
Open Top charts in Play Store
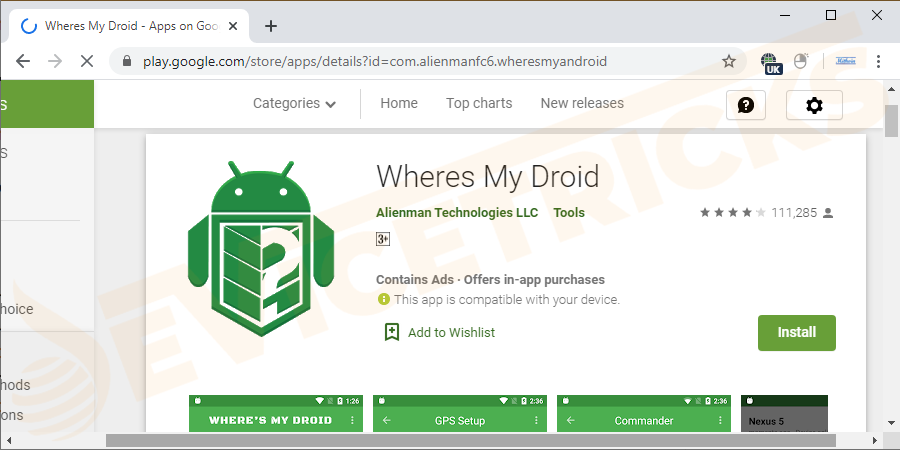click(479, 103)
